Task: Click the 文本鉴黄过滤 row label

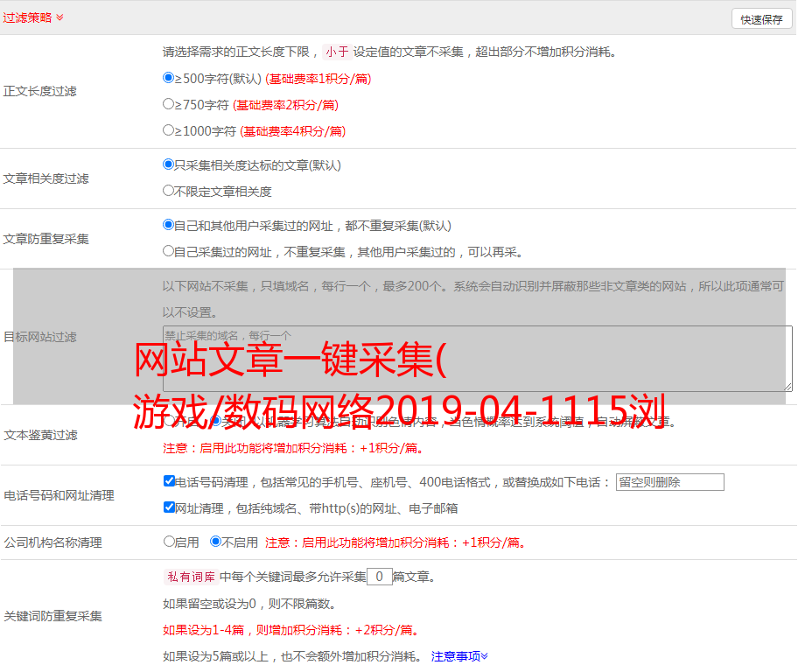Action: pos(41,435)
